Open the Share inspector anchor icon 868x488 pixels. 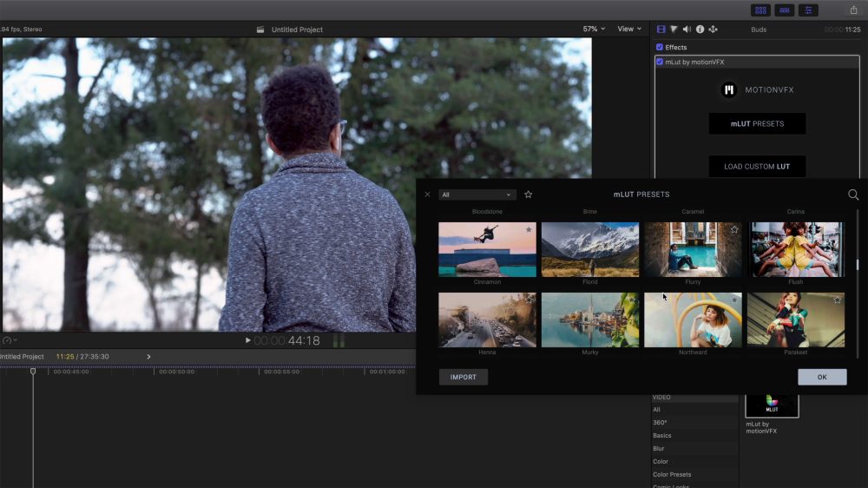click(713, 30)
